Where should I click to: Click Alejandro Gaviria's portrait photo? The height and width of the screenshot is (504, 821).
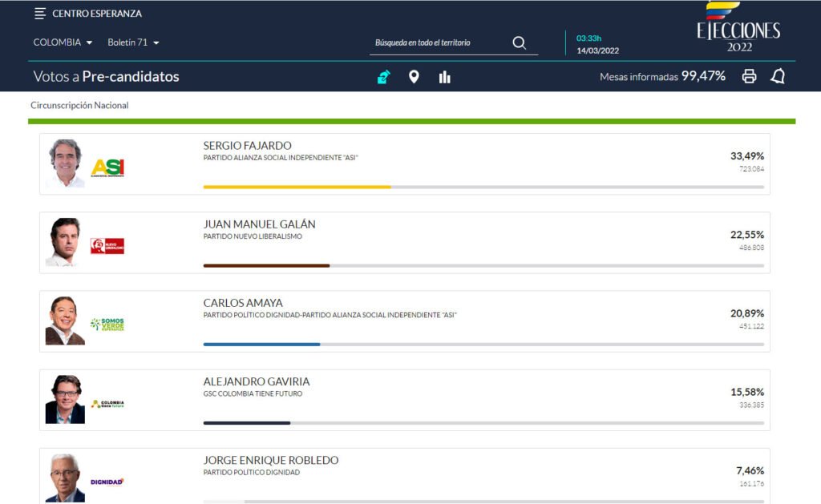tap(65, 399)
